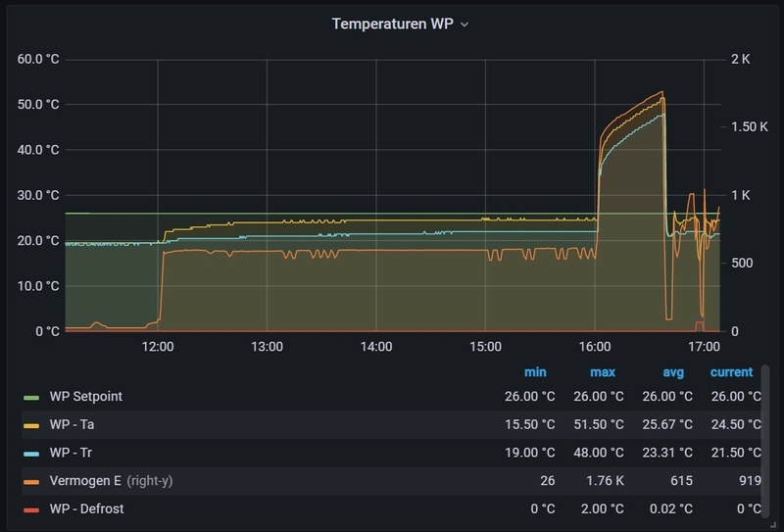Click the 30.0 °C left axis label
This screenshot has width=784, height=532.
click(38, 195)
